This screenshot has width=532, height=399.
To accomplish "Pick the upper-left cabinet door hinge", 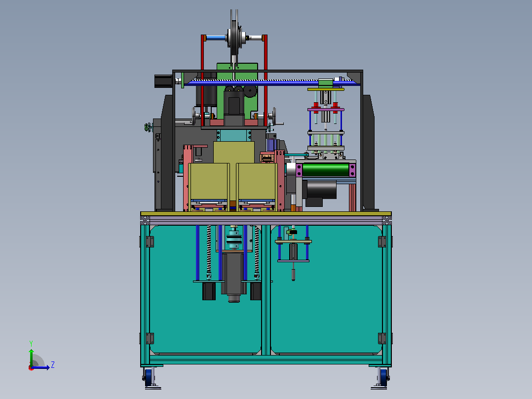I will coord(150,242).
